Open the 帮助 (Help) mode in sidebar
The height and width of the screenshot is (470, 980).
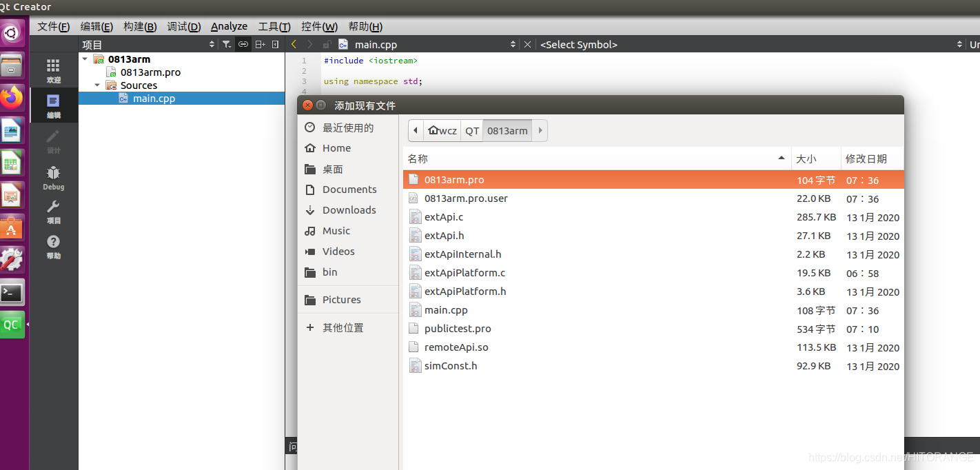tap(53, 247)
